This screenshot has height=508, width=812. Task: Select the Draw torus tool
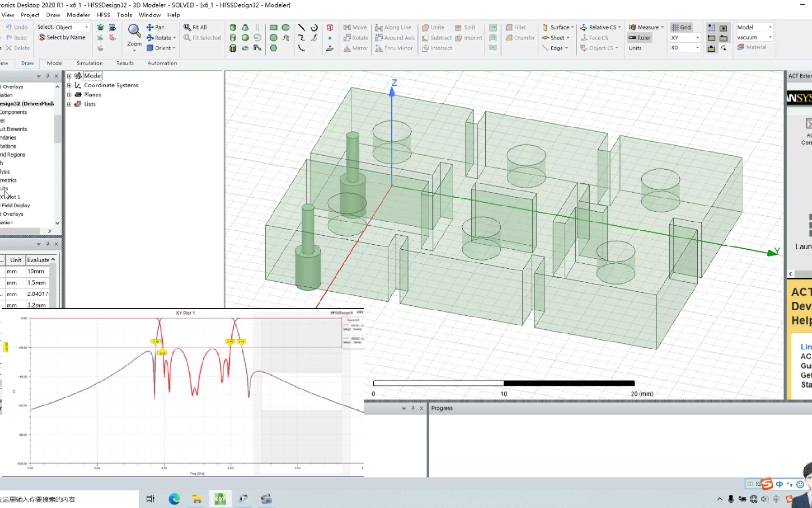pyautogui.click(x=245, y=48)
